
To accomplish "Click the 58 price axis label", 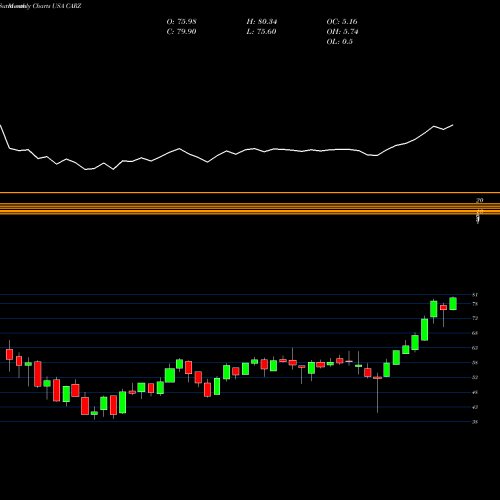I will tap(475, 363).
